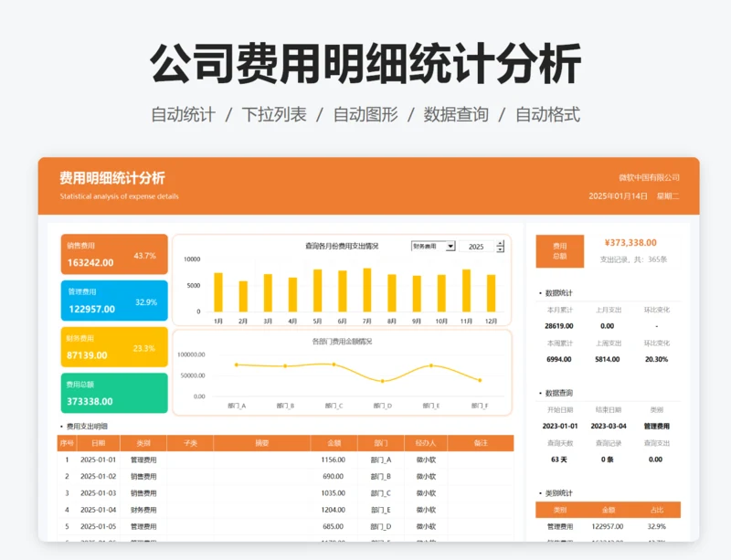
Task: Click the date cell 2025-01-03
Action: click(x=98, y=493)
